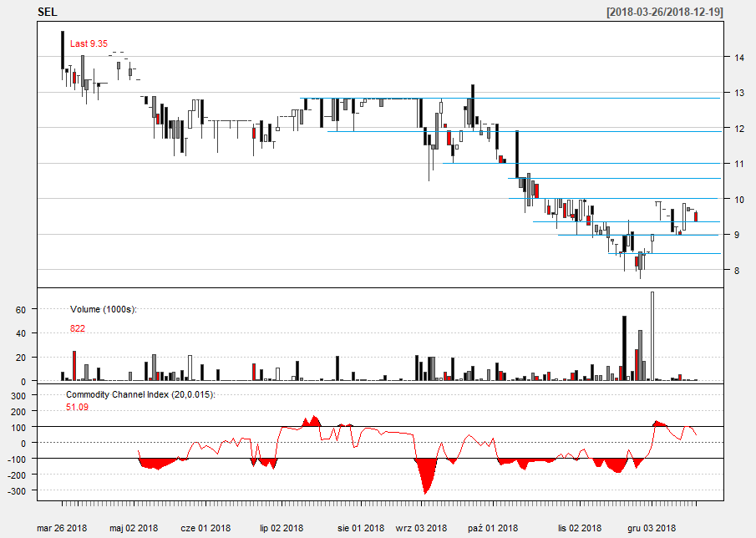Select the red CCI value 51.09
The image size is (756, 538).
pyautogui.click(x=77, y=408)
